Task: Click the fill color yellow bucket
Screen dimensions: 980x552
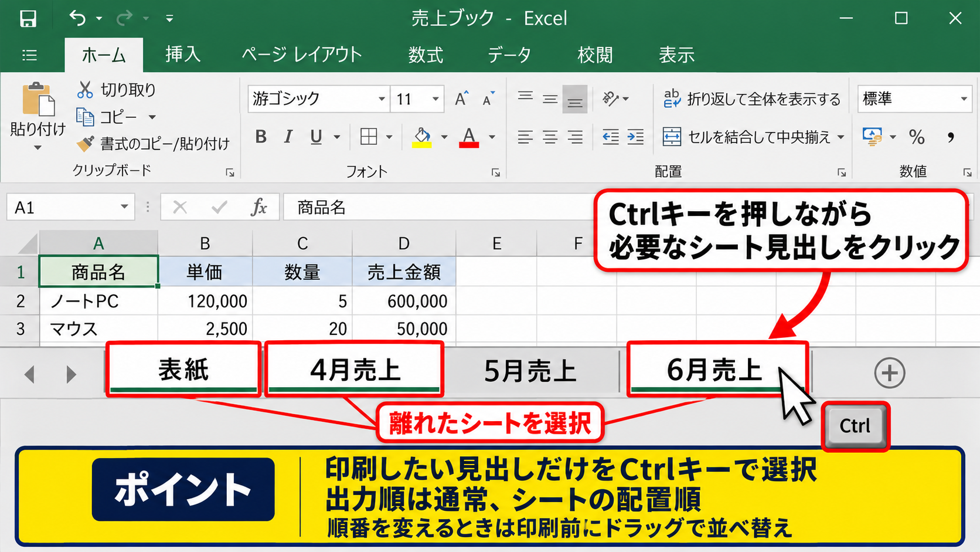Action: click(x=422, y=137)
